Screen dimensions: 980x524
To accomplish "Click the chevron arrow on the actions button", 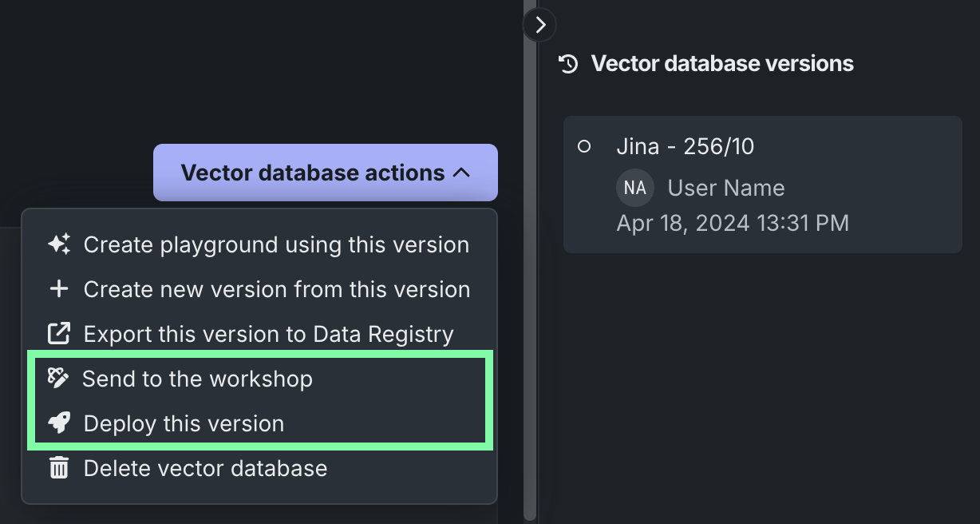I will (x=461, y=173).
